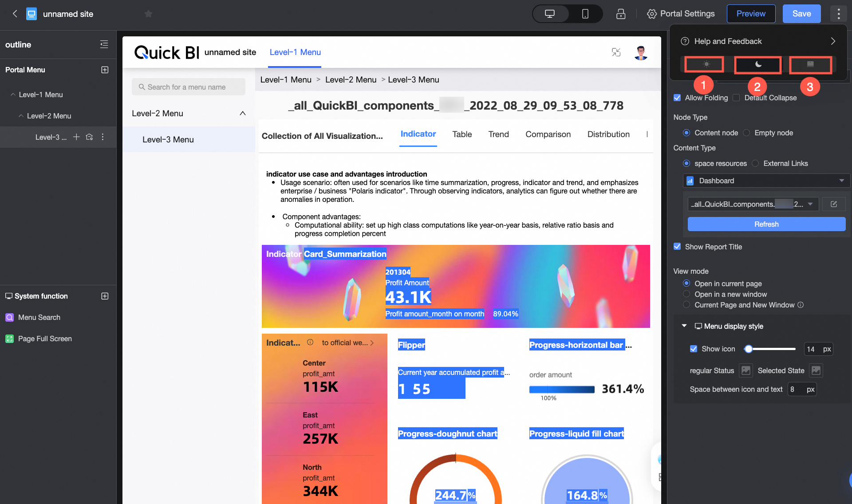Open the Comparison tab
852x504 pixels.
point(548,134)
